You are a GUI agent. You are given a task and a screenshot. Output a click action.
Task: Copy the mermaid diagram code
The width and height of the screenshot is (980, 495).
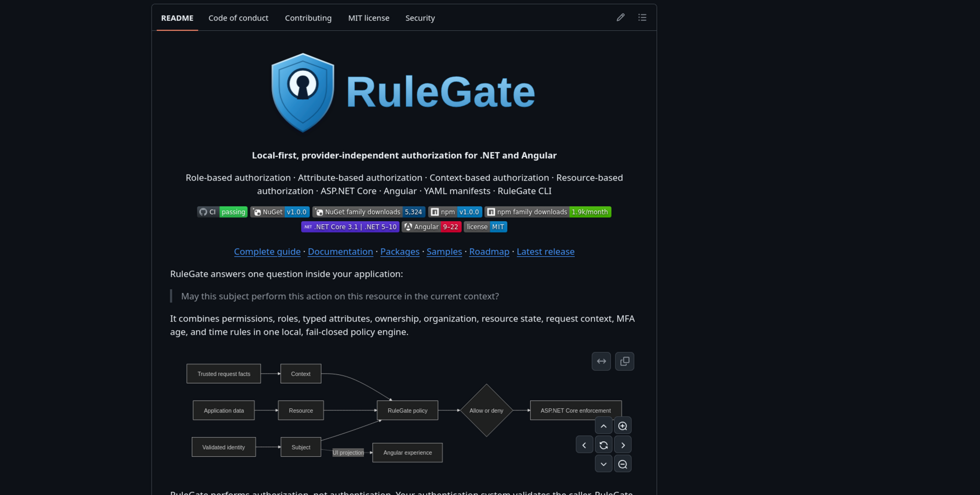pos(625,362)
